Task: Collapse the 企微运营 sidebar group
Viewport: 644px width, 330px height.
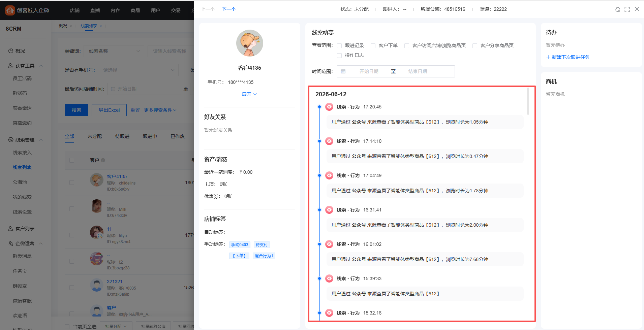Action: pos(41,243)
